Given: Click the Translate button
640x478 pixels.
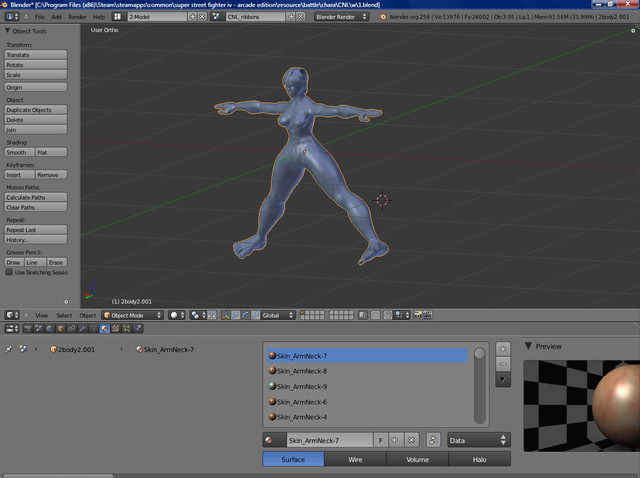Looking at the screenshot, I should [x=36, y=55].
